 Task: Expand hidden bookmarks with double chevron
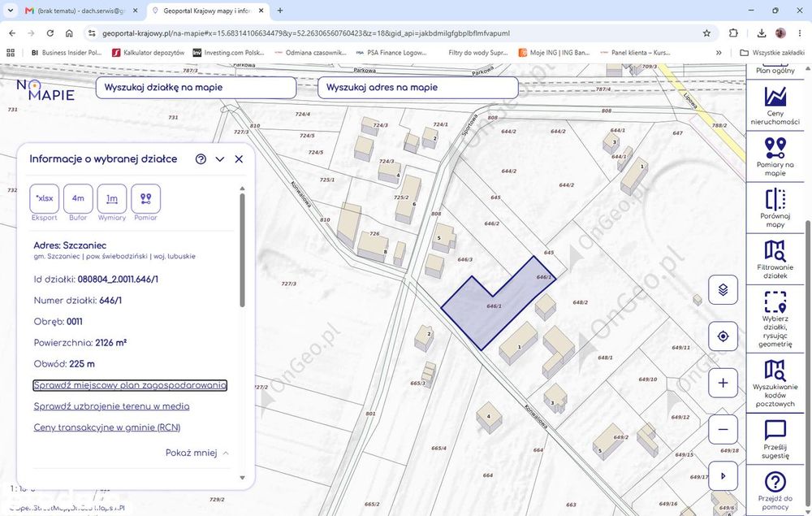(719, 52)
